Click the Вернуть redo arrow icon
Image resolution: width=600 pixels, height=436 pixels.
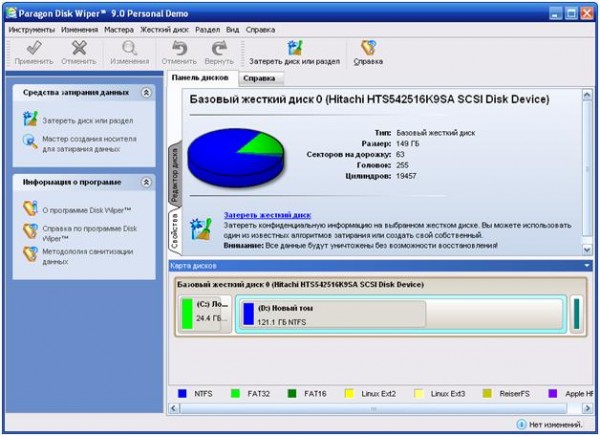click(x=219, y=48)
